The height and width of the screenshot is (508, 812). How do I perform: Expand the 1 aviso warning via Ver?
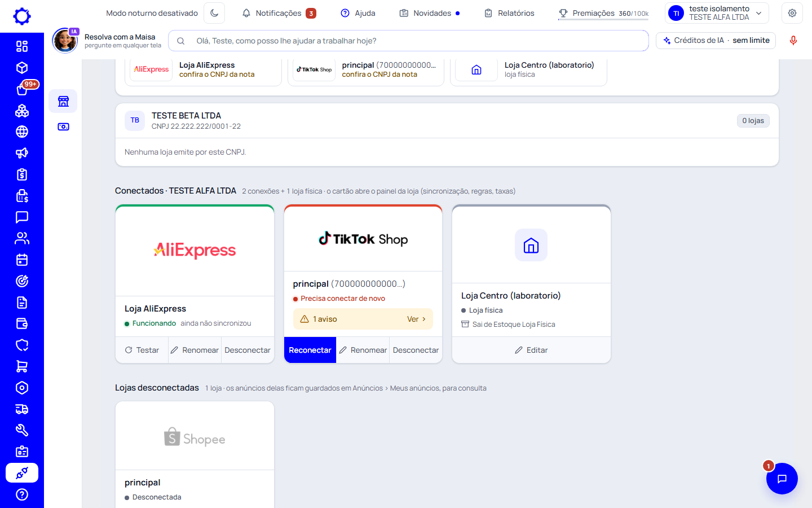tap(416, 319)
